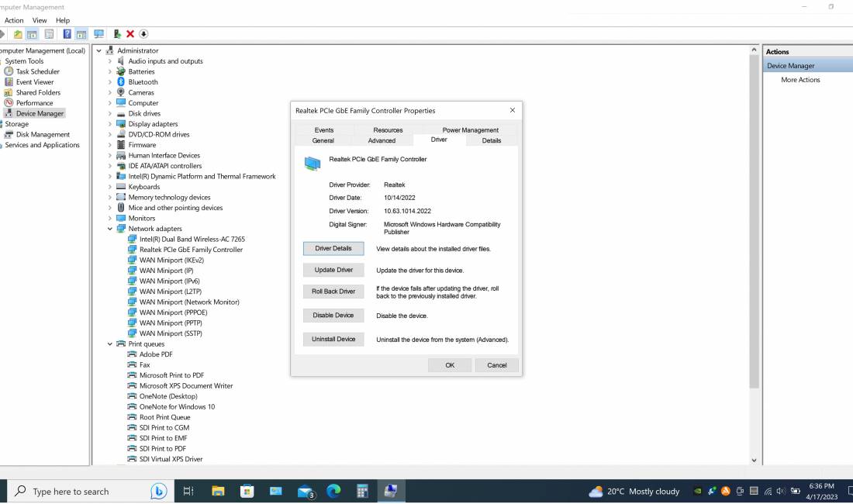Open the View menu

pyautogui.click(x=40, y=20)
